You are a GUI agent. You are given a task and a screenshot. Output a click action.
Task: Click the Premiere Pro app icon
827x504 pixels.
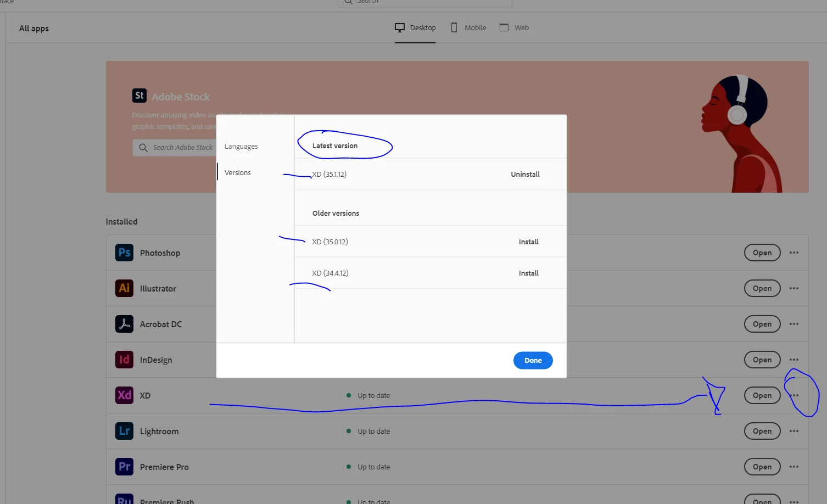click(124, 467)
